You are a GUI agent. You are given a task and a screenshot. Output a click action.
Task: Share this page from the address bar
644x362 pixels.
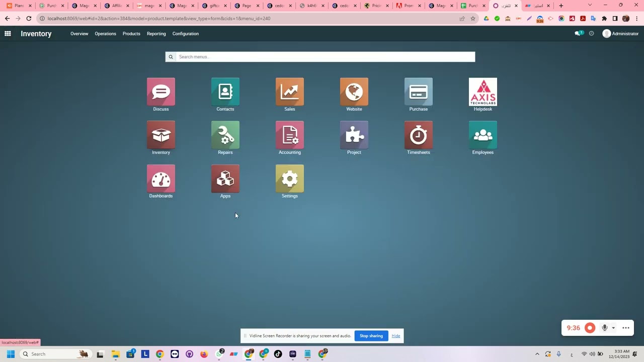(x=462, y=19)
